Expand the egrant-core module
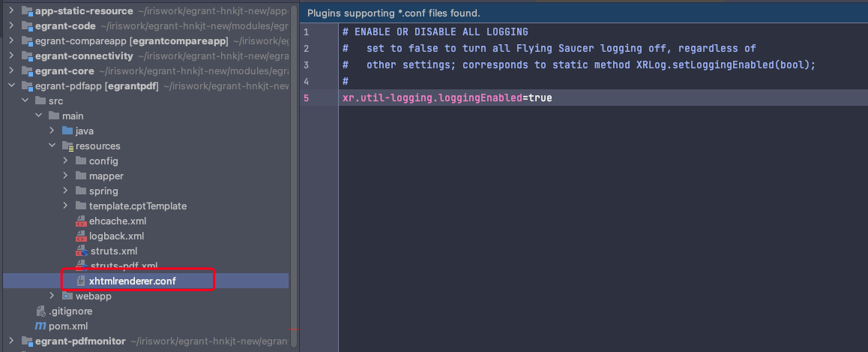This screenshot has height=352, width=868. (11, 71)
